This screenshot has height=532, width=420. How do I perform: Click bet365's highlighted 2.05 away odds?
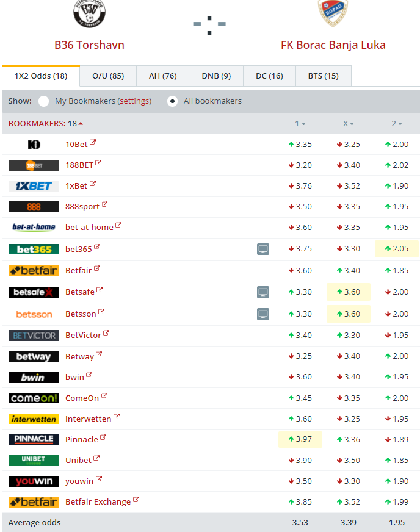(396, 249)
